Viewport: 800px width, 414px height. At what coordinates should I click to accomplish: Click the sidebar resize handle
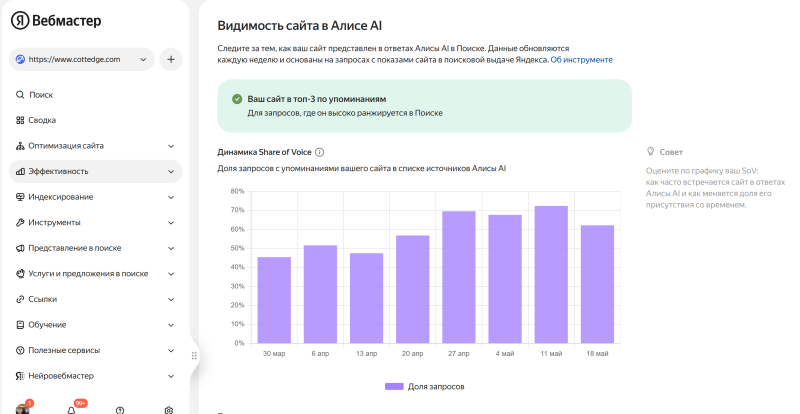[194, 355]
